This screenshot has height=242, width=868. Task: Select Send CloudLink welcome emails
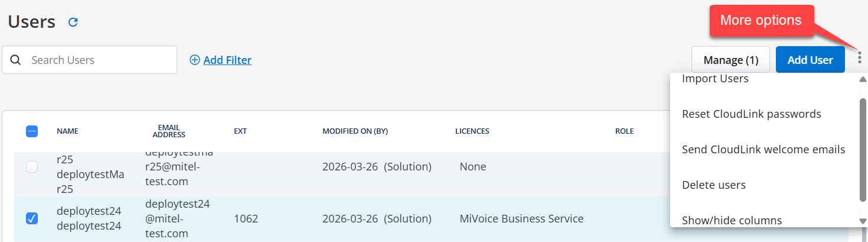coord(763,149)
